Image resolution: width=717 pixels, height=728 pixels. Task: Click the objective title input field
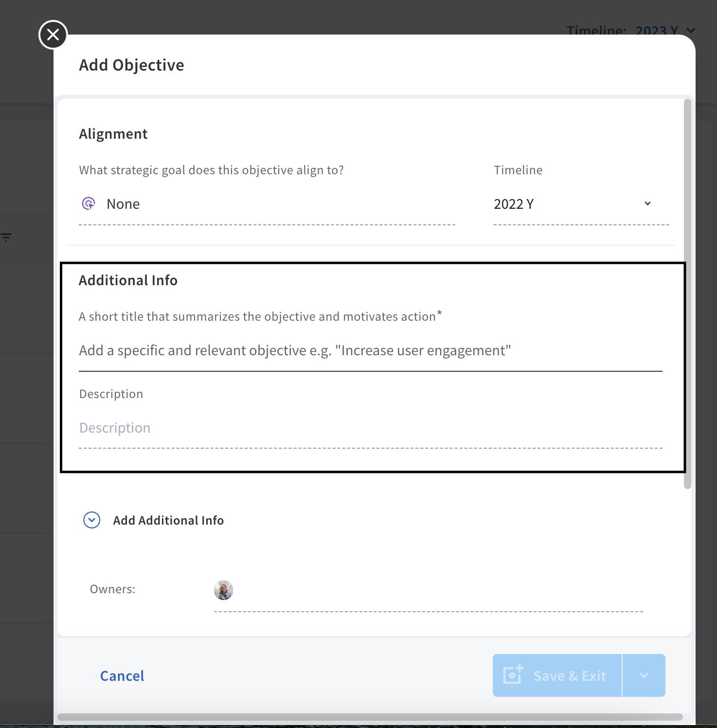(371, 350)
